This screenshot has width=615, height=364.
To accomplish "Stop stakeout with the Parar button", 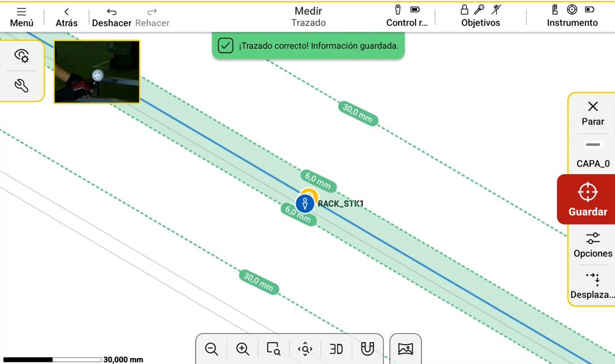I will [593, 114].
